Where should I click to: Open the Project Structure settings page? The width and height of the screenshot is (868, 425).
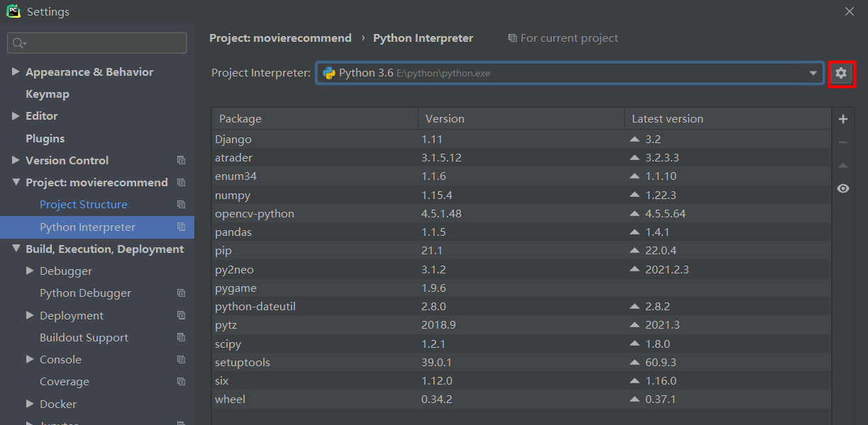(84, 205)
